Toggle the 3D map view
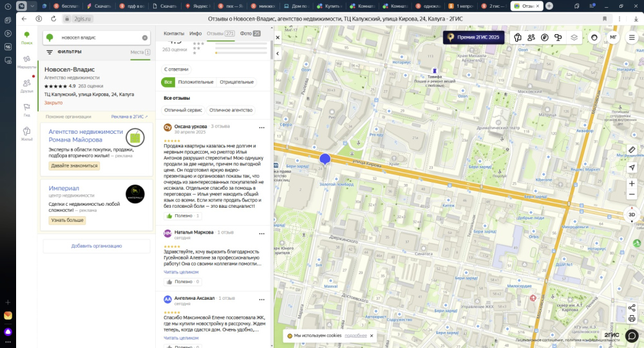Viewport: 644px width, 348px height. (x=632, y=215)
